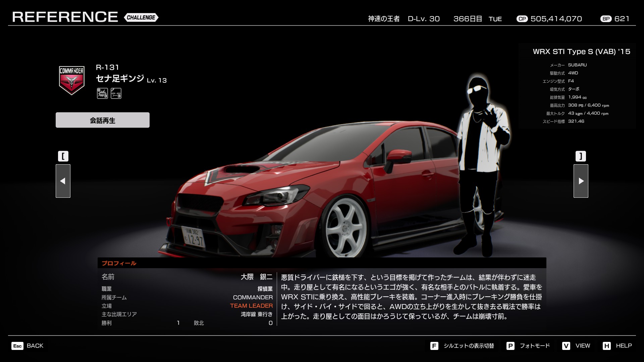The image size is (644, 362).
Task: Toggle silhouette display with F option
Action: click(x=462, y=346)
